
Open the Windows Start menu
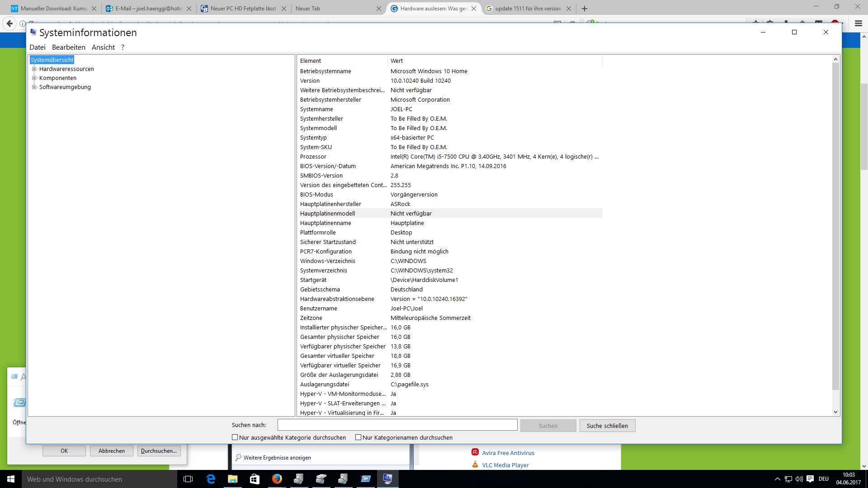pyautogui.click(x=11, y=479)
